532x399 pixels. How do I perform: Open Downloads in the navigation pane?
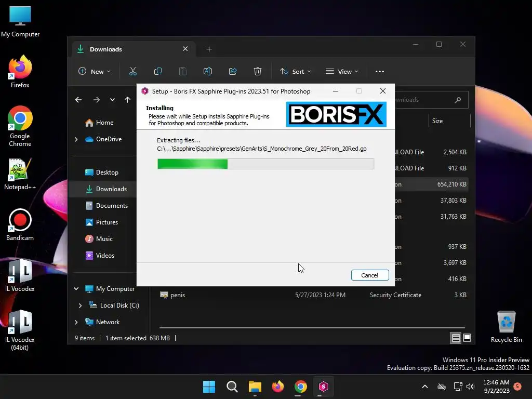106,189
